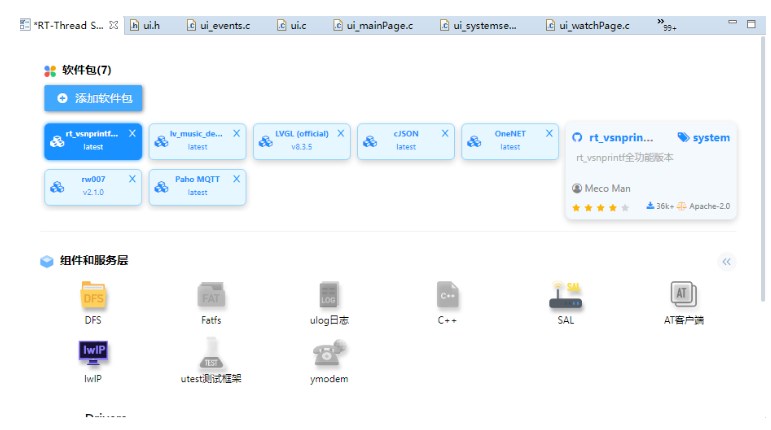Viewport: 771px width, 430px height.
Task: Show hidden editor tabs list 99+
Action: [667, 25]
